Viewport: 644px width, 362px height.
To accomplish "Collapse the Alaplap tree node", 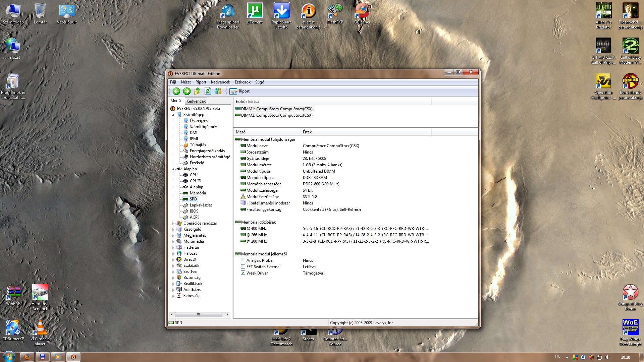I will click(x=173, y=169).
